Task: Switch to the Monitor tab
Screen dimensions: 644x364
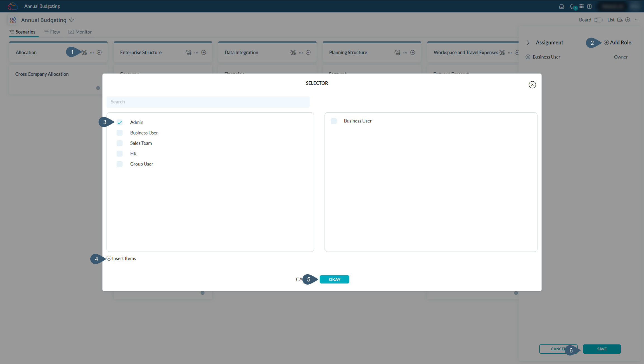Action: 80,32
